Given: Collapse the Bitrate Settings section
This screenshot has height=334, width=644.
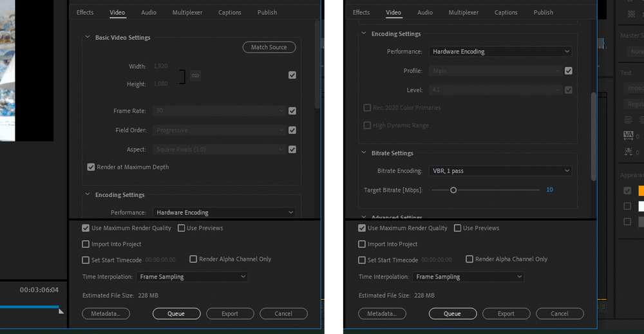Looking at the screenshot, I should [x=363, y=153].
